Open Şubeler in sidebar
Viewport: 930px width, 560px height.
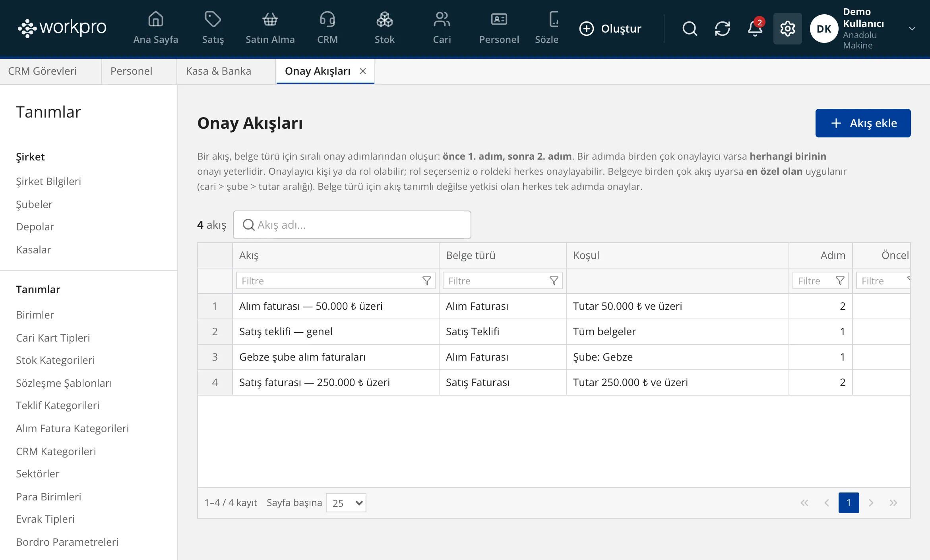tap(34, 205)
